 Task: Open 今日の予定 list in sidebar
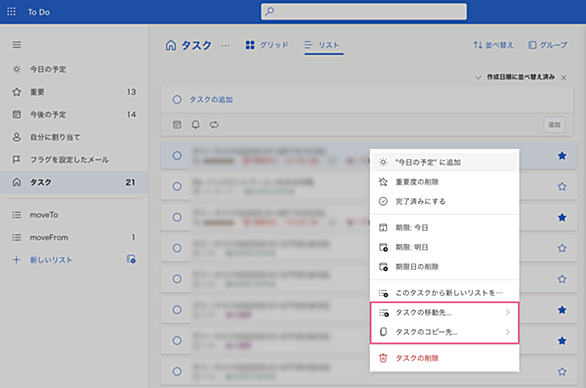74,69
